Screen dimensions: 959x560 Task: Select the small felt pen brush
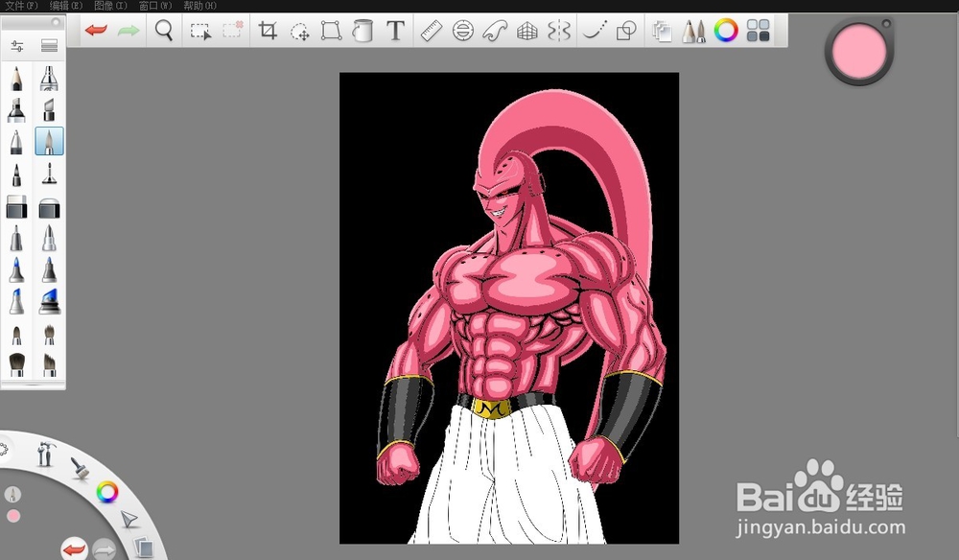click(x=16, y=175)
